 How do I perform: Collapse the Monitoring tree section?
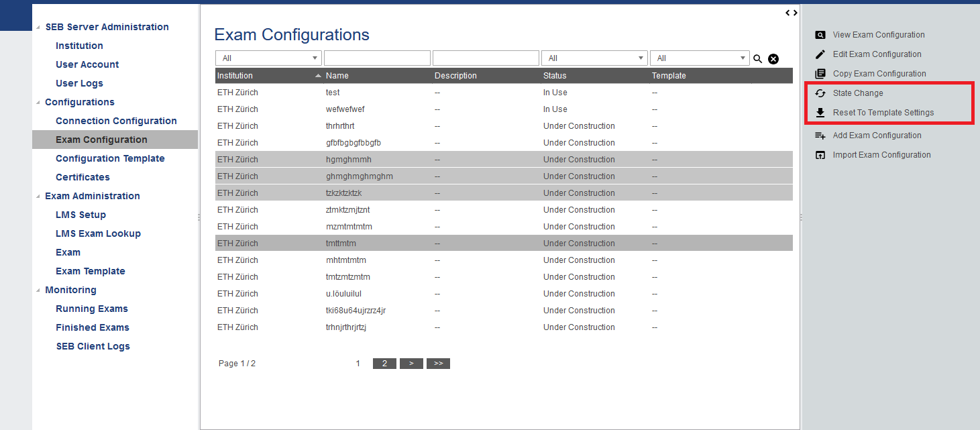[x=38, y=290]
